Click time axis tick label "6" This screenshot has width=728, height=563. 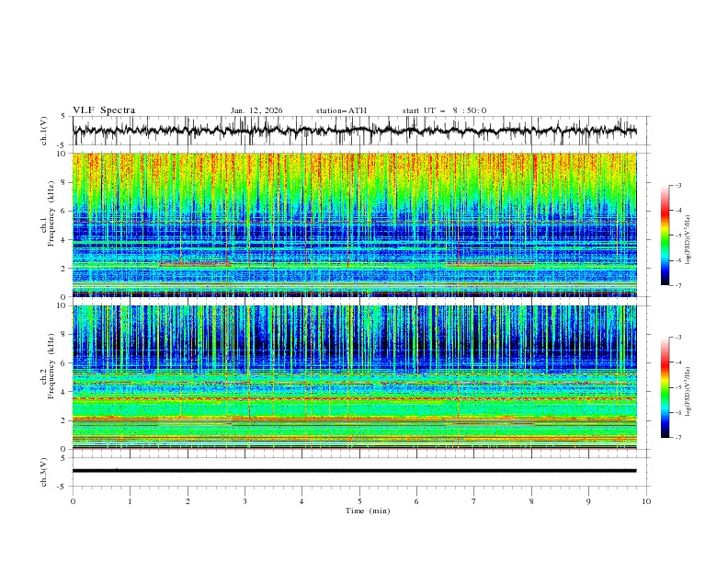click(416, 501)
